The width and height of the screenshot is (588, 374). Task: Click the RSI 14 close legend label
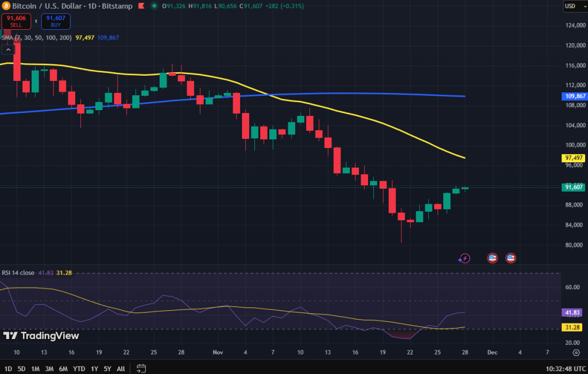coord(18,273)
